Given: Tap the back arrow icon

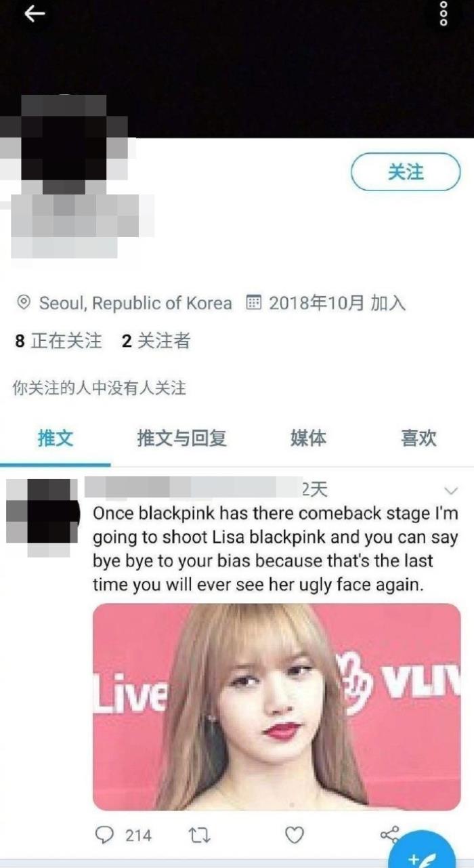Looking at the screenshot, I should [35, 14].
